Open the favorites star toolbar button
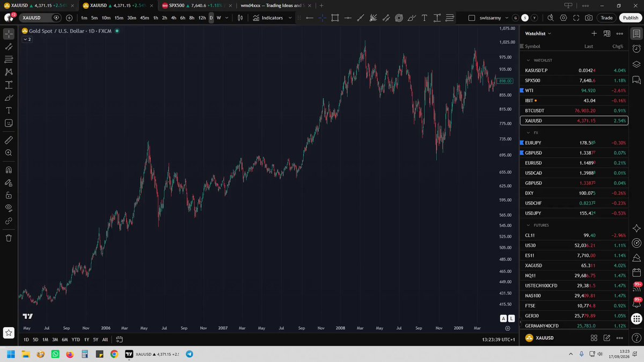 point(9,333)
